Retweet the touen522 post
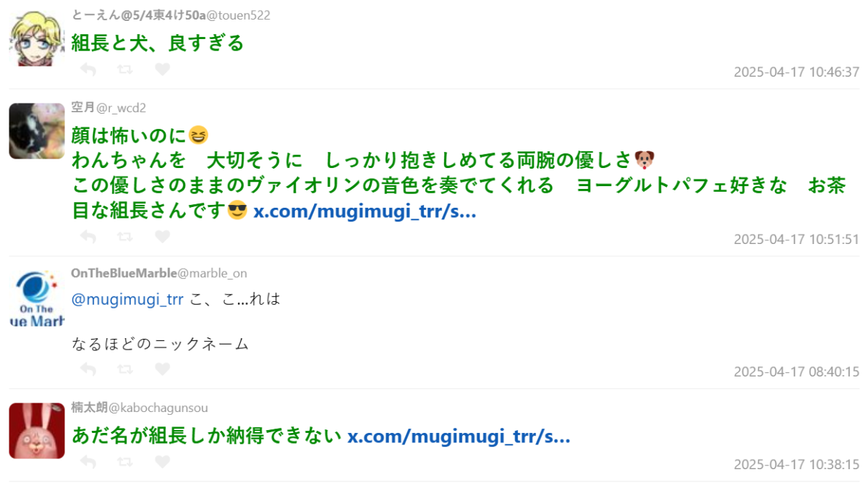Viewport: 868px width, 488px height. point(125,70)
